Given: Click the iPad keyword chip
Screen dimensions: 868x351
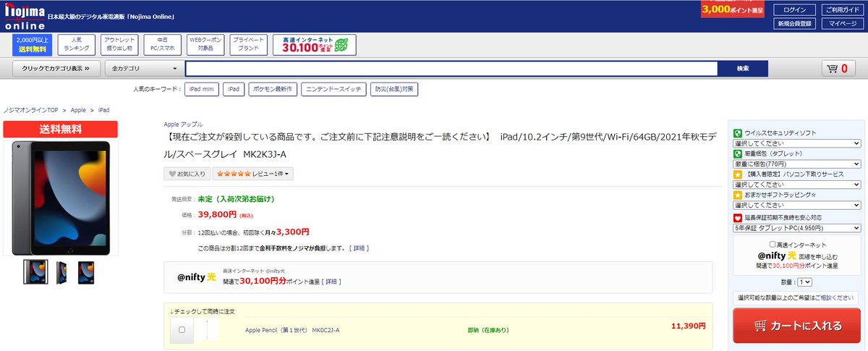Looking at the screenshot, I should click(233, 89).
